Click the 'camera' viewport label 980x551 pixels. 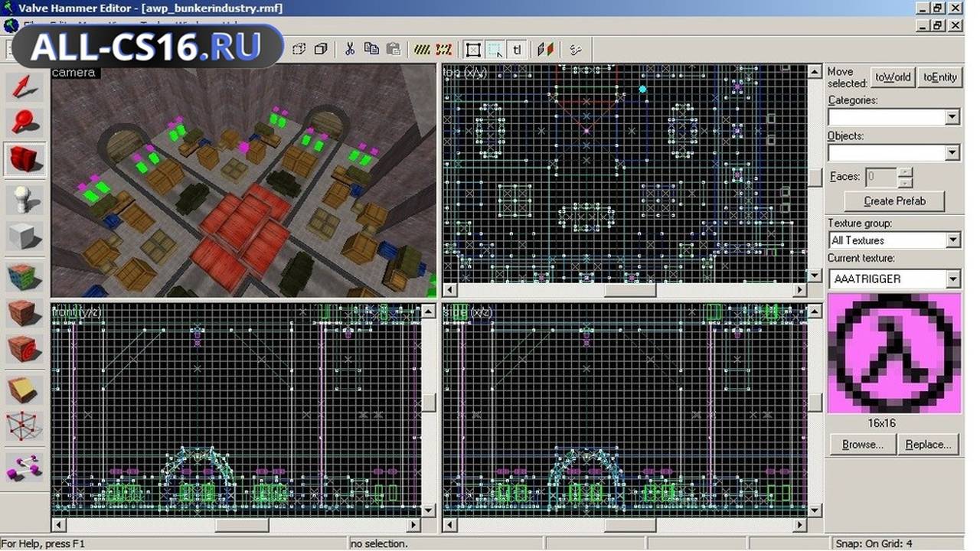point(73,73)
